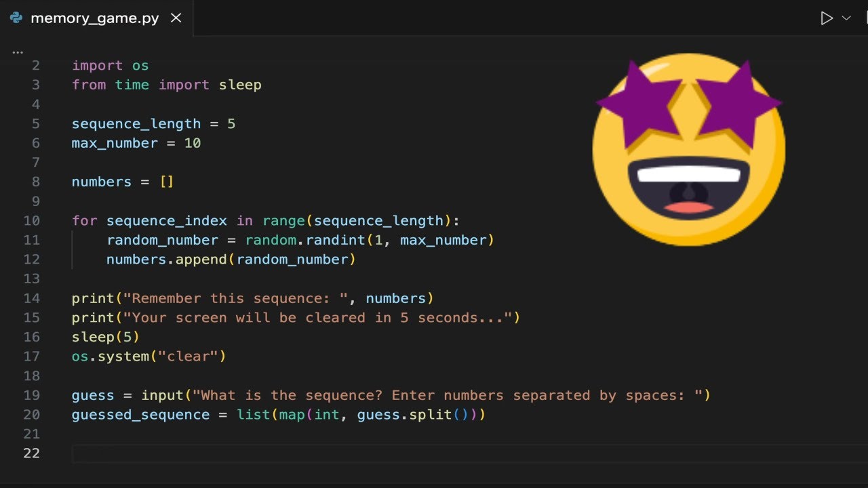Click the sequence_length variable on line 5
This screenshot has width=868, height=488.
(136, 124)
